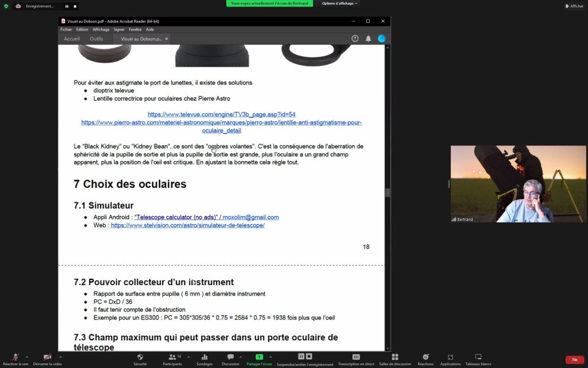Open the Edition menu in Acrobat
The image size is (588, 368).
(x=82, y=29)
